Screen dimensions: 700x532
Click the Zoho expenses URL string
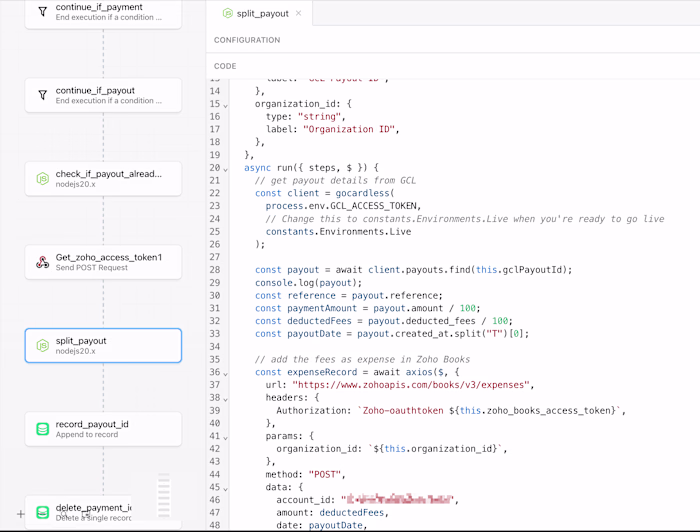pyautogui.click(x=413, y=385)
